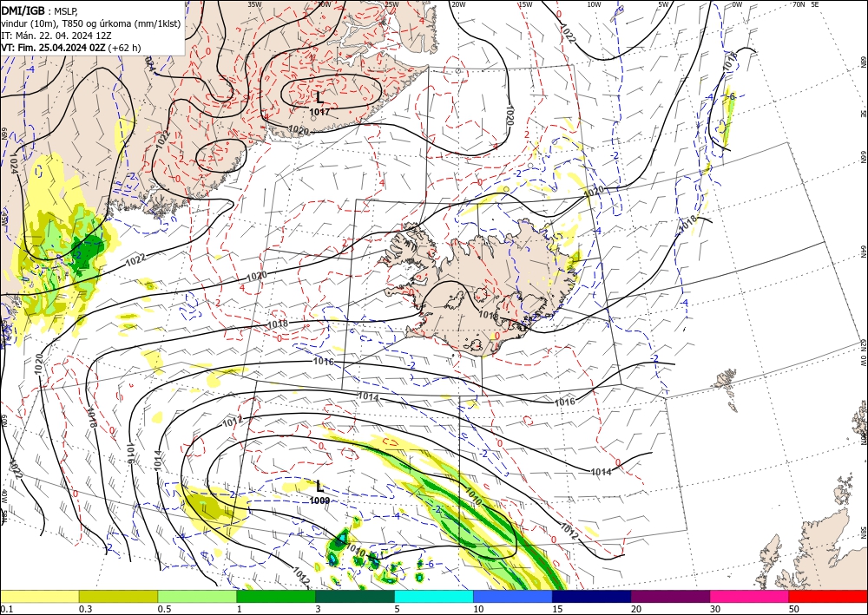868x615 pixels.
Task: Click the 5W longitude label
Action: [x=664, y=4]
